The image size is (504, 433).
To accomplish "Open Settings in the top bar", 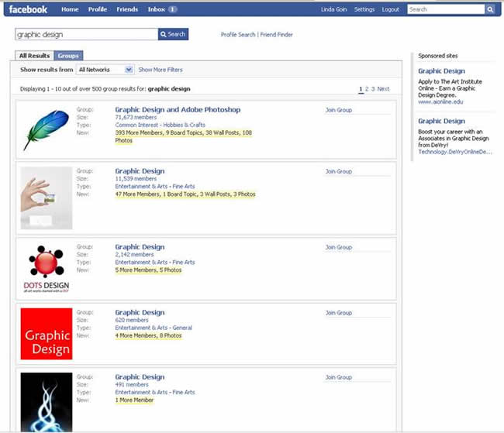I will coord(364,9).
